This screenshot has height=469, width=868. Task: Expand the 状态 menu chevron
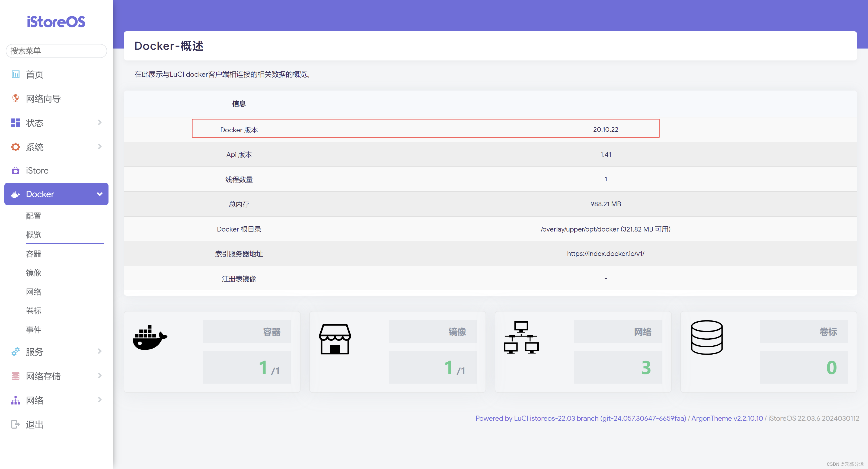click(x=99, y=122)
